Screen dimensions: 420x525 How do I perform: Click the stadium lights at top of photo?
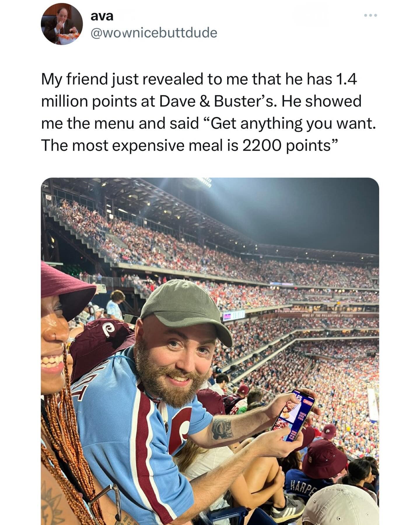pos(198,182)
